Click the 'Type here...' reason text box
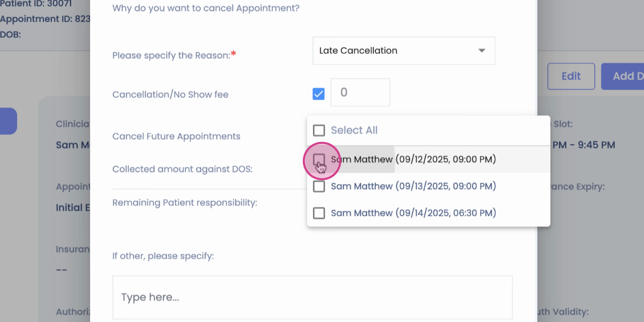 (312, 297)
